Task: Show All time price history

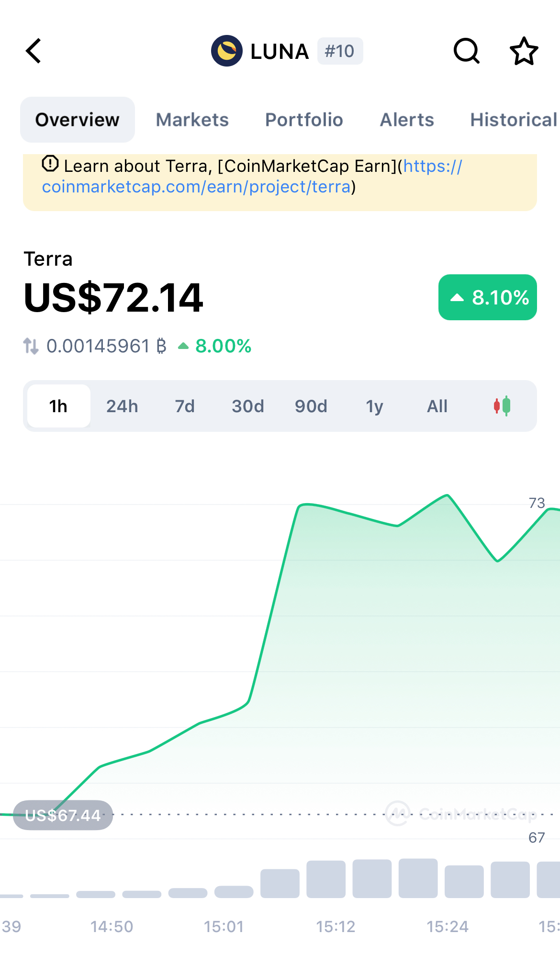Action: click(437, 406)
